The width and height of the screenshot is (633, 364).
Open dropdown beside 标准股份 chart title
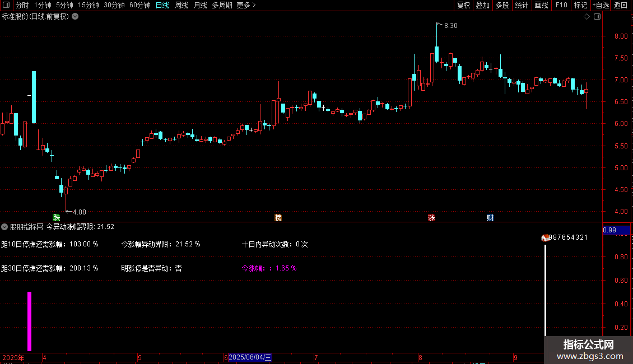tap(75, 17)
